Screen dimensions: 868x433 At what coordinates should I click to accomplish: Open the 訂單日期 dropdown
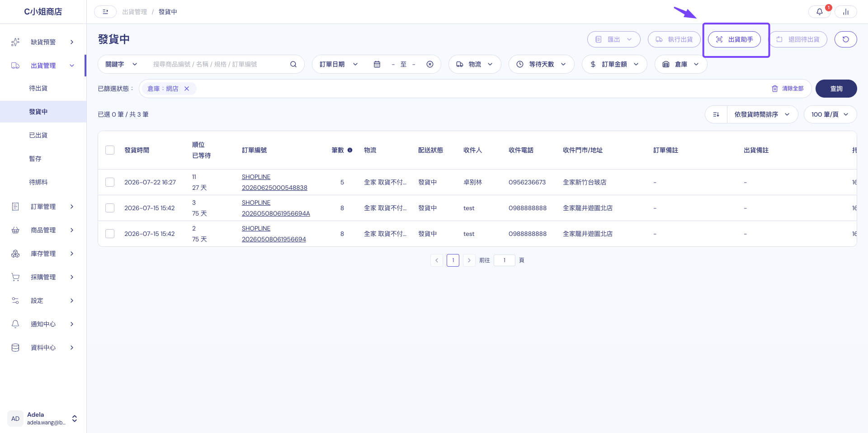339,64
